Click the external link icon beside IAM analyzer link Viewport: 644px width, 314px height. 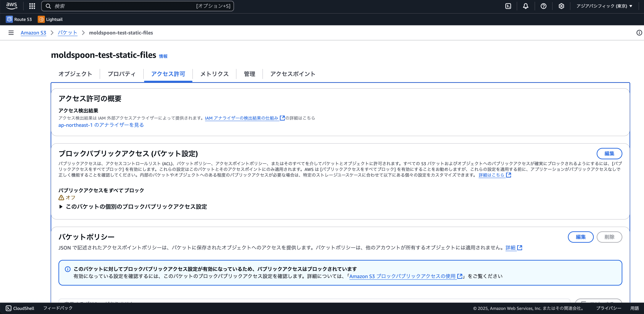click(x=282, y=118)
